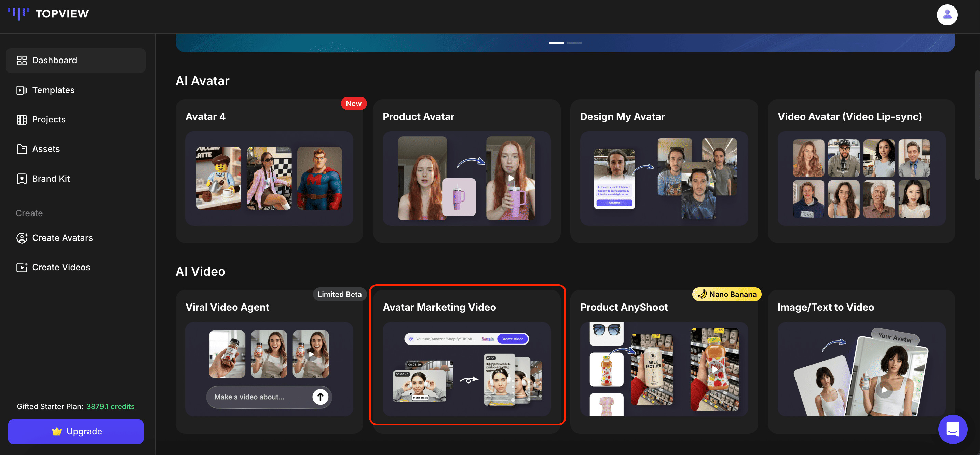Open the Projects panel icon
980x455 pixels.
[22, 119]
